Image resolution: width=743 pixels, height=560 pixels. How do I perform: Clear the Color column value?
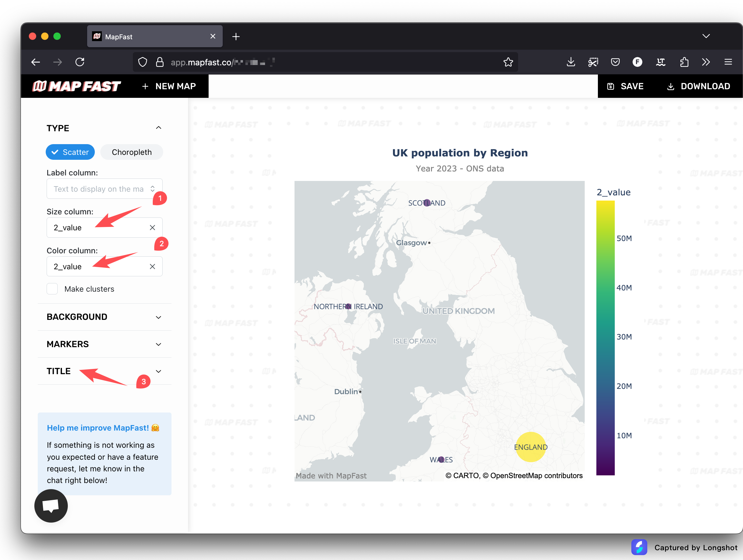tap(152, 267)
